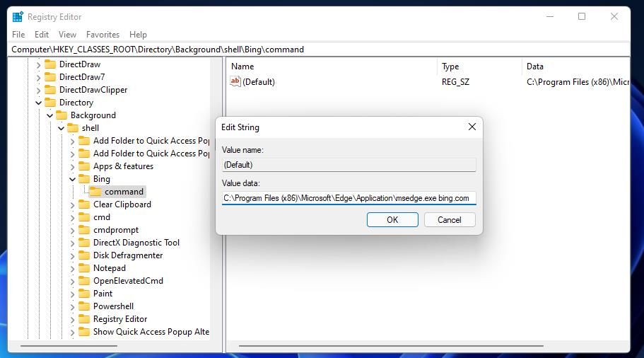Close the Edit String dialog with X

point(472,127)
